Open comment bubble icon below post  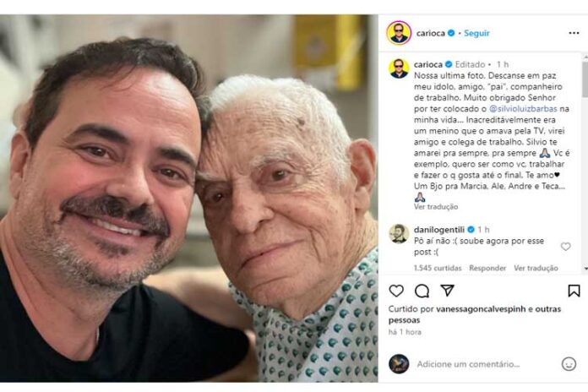point(422,291)
